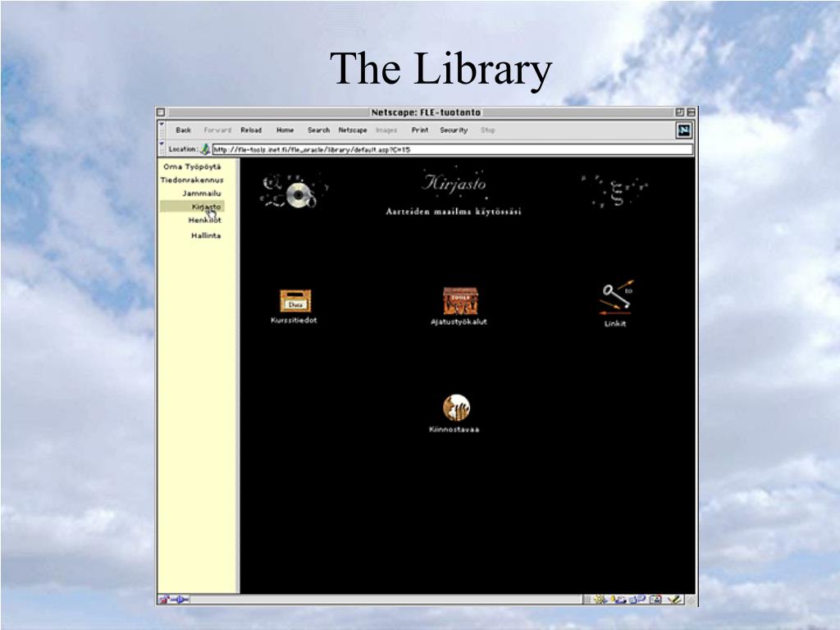Click the Kirjasto script heading
The image size is (840, 630).
coord(454,183)
